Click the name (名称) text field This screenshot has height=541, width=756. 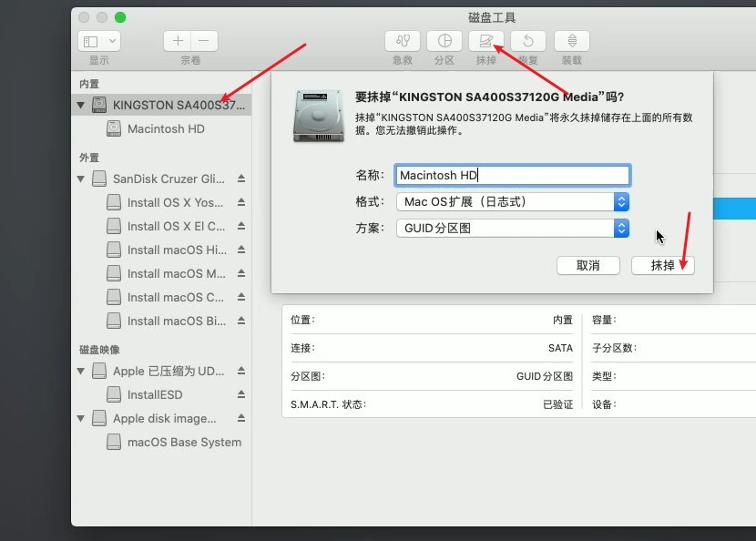click(512, 175)
